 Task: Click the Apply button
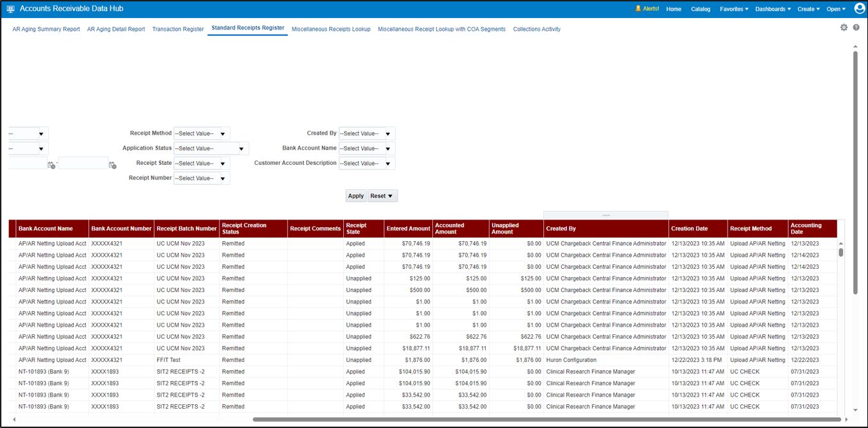[355, 196]
